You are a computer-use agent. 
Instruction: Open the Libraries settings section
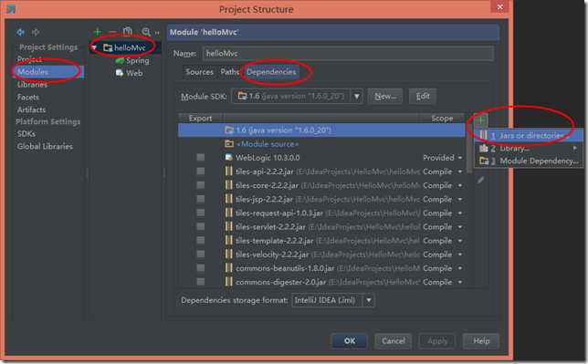(32, 84)
